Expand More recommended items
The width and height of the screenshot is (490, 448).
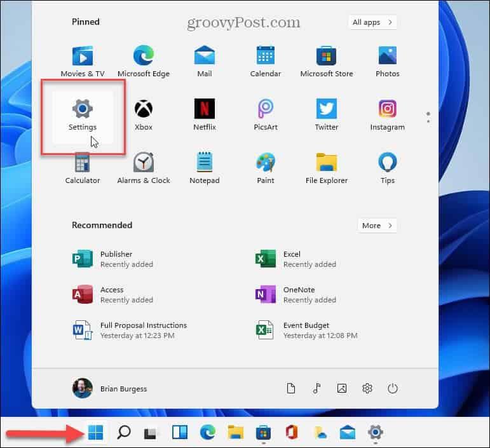378,226
